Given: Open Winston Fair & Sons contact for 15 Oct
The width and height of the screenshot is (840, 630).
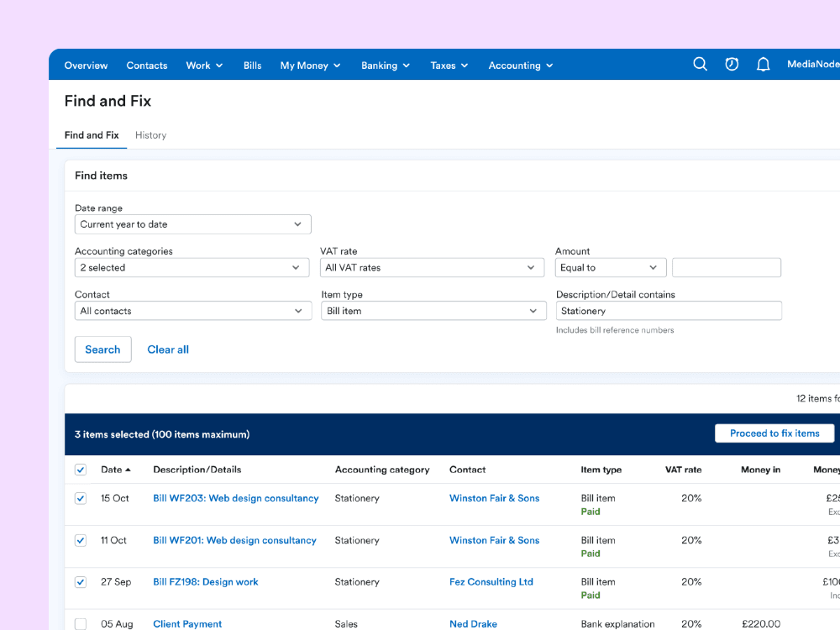Looking at the screenshot, I should tap(494, 498).
